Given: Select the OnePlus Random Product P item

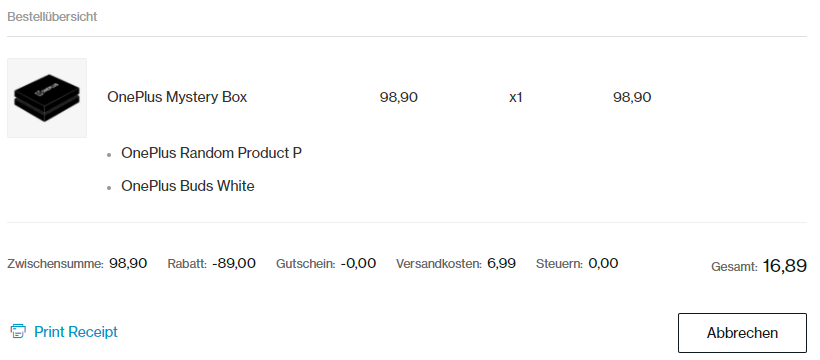Looking at the screenshot, I should click(211, 153).
